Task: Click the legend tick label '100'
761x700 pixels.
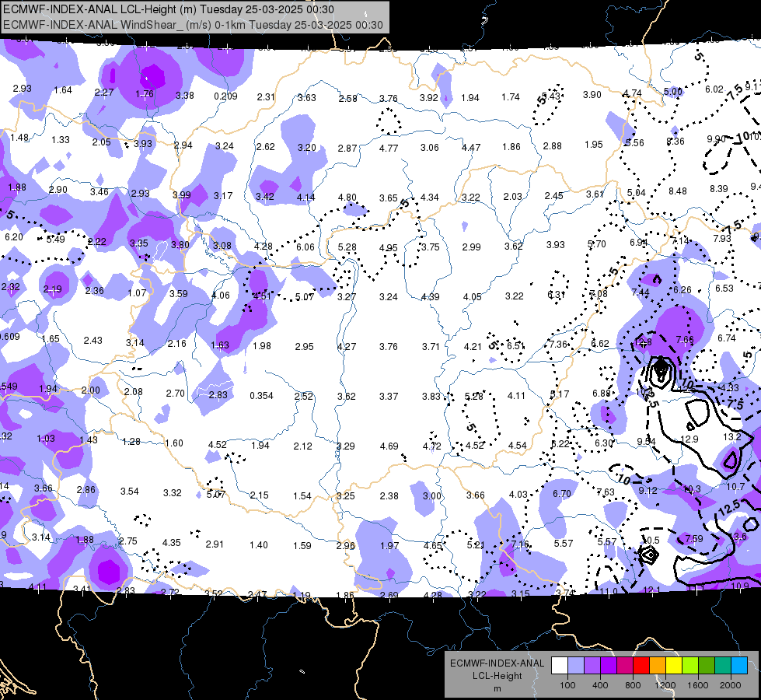Action: [x=567, y=685]
